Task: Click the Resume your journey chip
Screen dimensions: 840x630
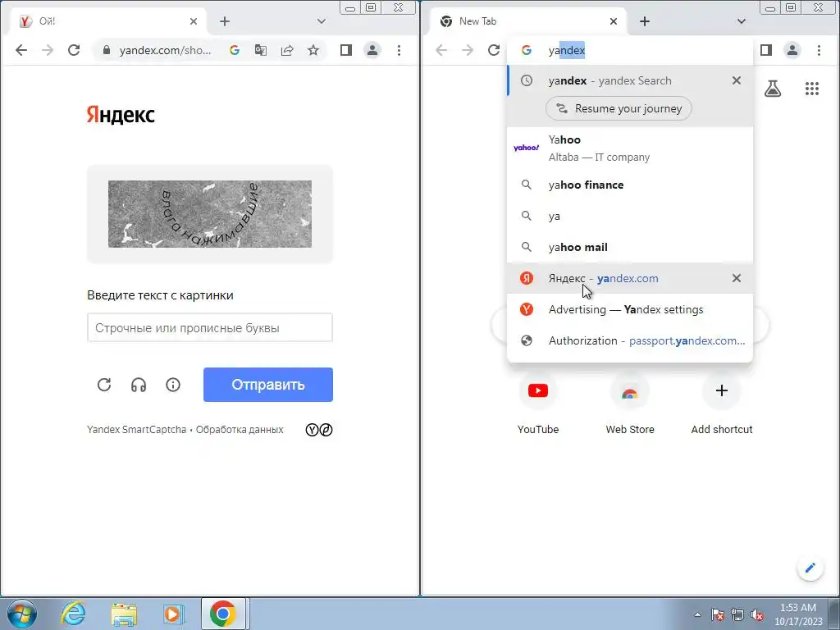Action: point(619,108)
